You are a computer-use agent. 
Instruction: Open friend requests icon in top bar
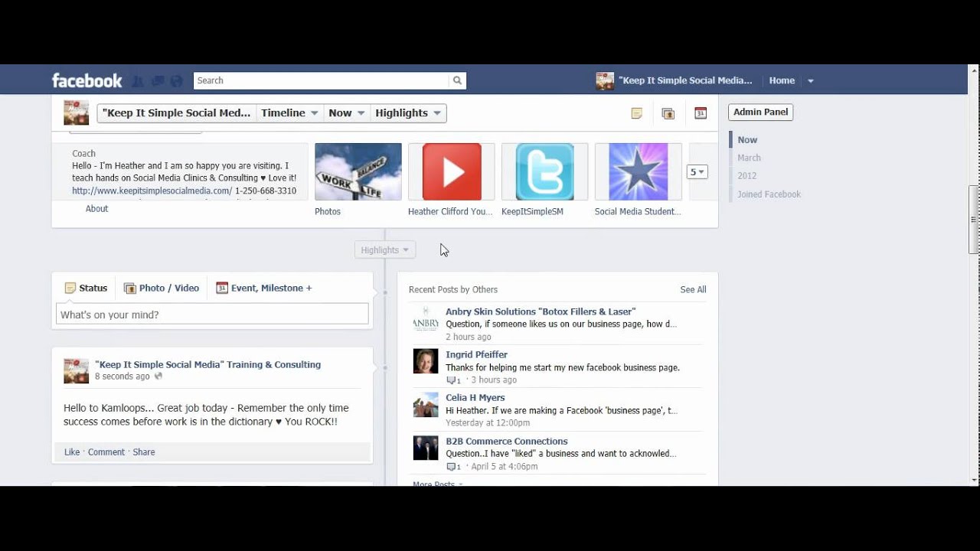pyautogui.click(x=138, y=81)
